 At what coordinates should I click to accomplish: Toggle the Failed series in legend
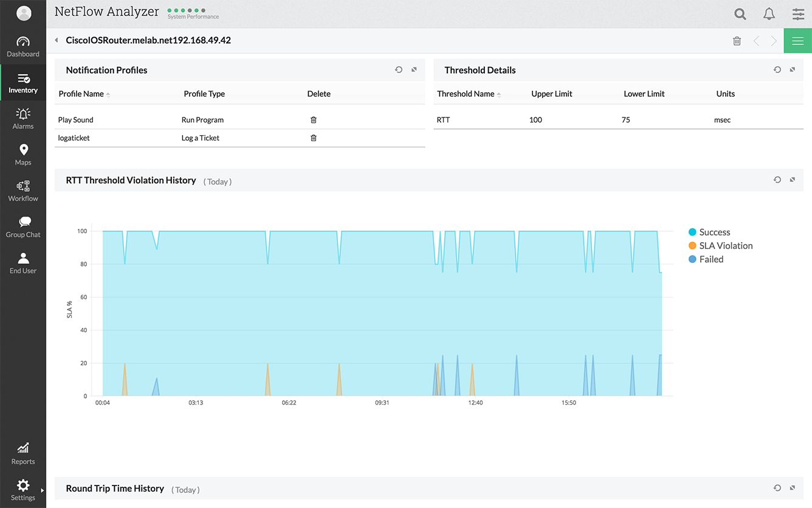tap(706, 259)
